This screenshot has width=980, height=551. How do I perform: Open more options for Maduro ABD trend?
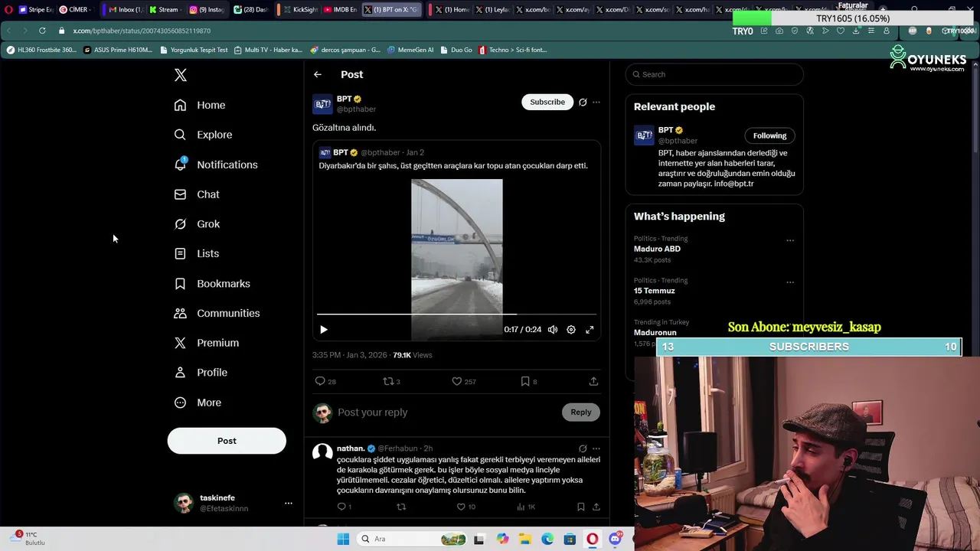pyautogui.click(x=790, y=240)
